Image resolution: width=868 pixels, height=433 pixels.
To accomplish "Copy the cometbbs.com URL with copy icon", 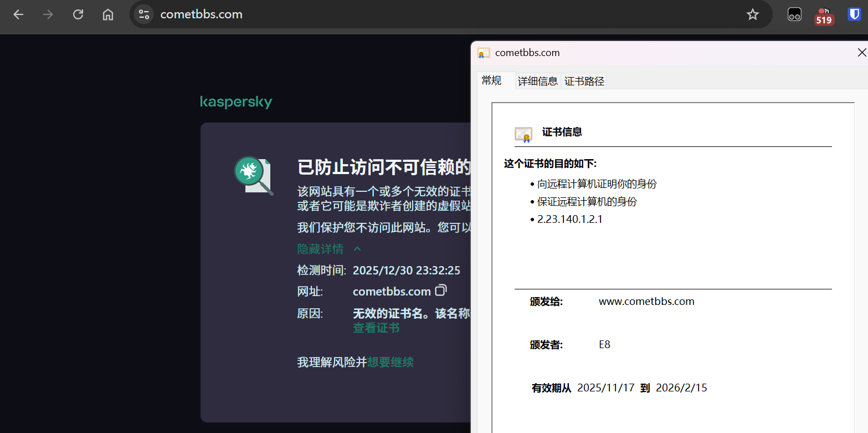I will [x=441, y=291].
